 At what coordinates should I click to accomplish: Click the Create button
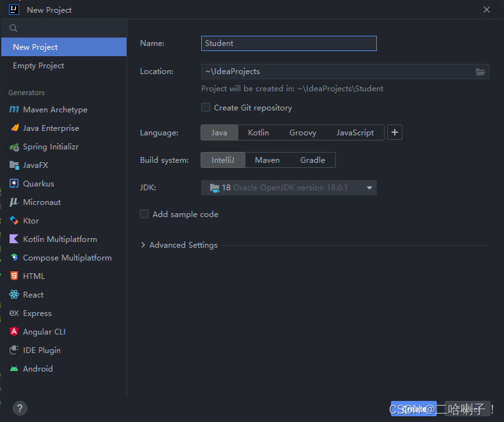[x=414, y=409]
